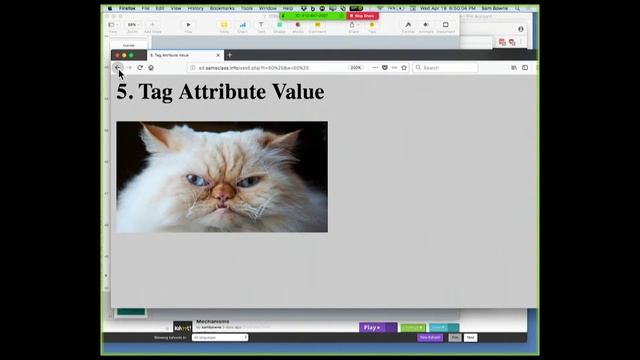Open Firefox Library icon
Image resolution: width=640 pixels, height=360 pixels.
514,68
